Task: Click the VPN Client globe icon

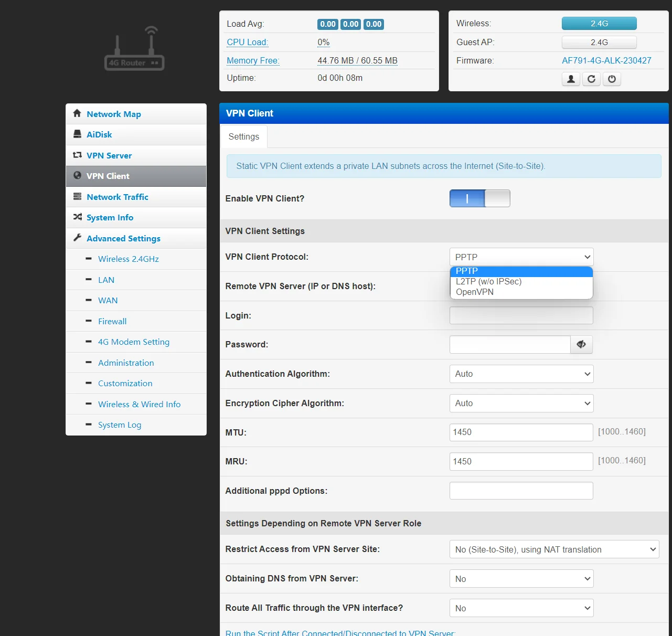Action: coord(77,175)
